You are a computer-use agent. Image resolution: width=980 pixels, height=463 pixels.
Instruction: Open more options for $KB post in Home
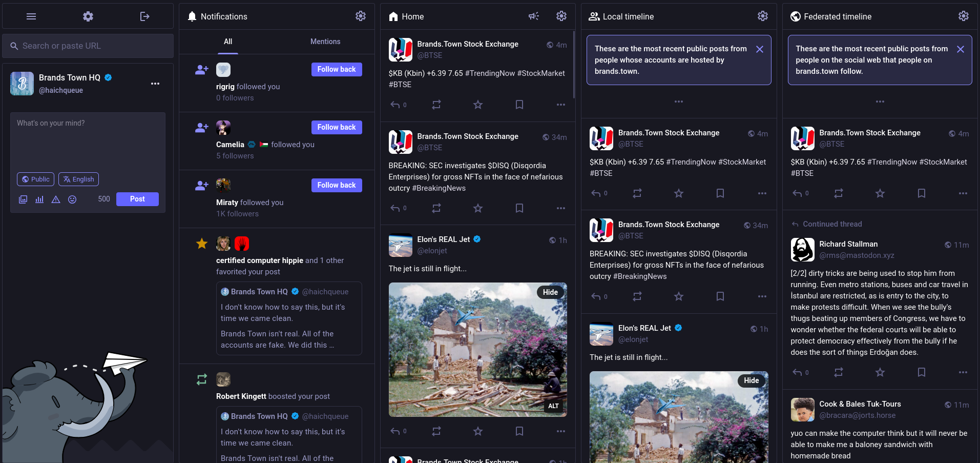point(561,105)
